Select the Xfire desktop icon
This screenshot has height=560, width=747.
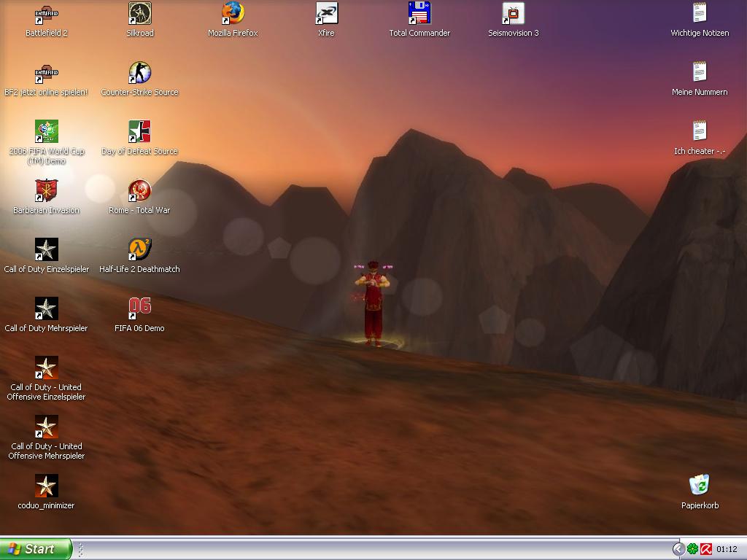pyautogui.click(x=326, y=14)
